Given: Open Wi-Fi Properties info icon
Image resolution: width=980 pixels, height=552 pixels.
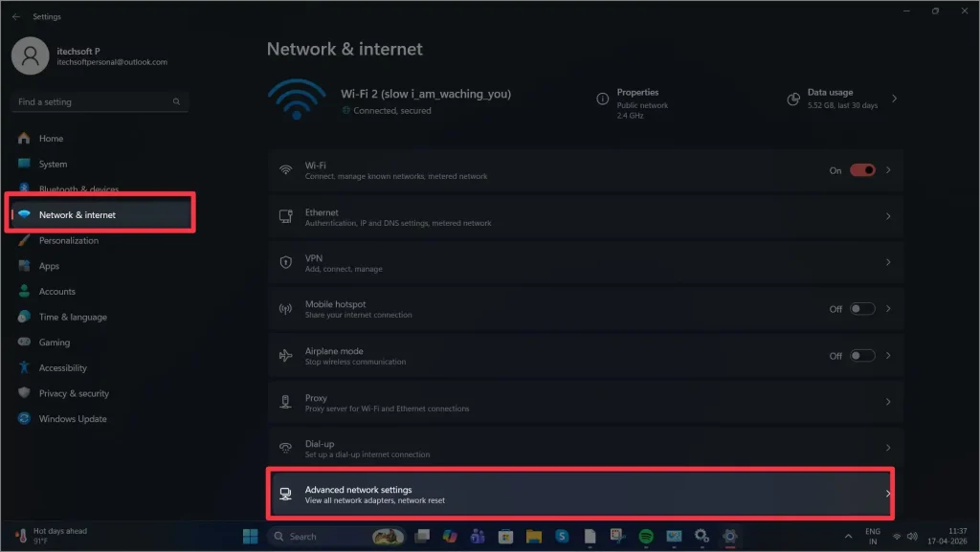Looking at the screenshot, I should tap(602, 99).
